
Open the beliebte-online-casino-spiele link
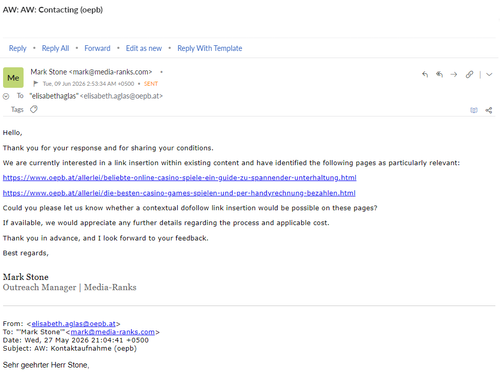[x=180, y=178]
